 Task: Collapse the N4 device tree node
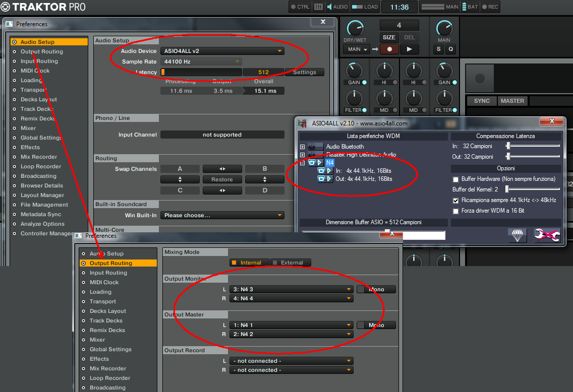[x=302, y=163]
